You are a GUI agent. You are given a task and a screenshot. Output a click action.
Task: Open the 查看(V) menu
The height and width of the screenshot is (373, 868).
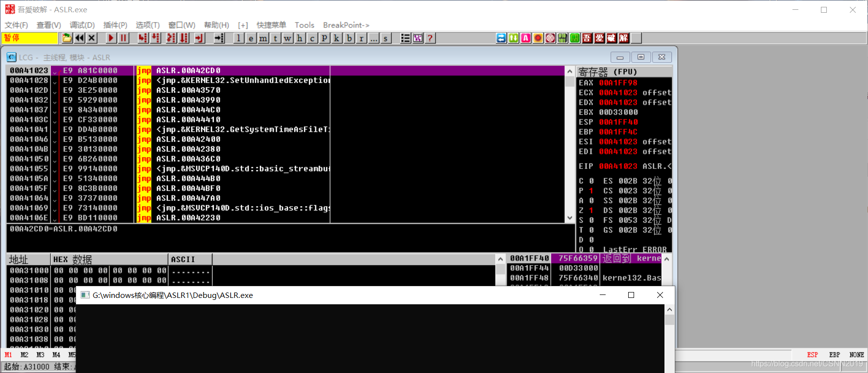49,25
